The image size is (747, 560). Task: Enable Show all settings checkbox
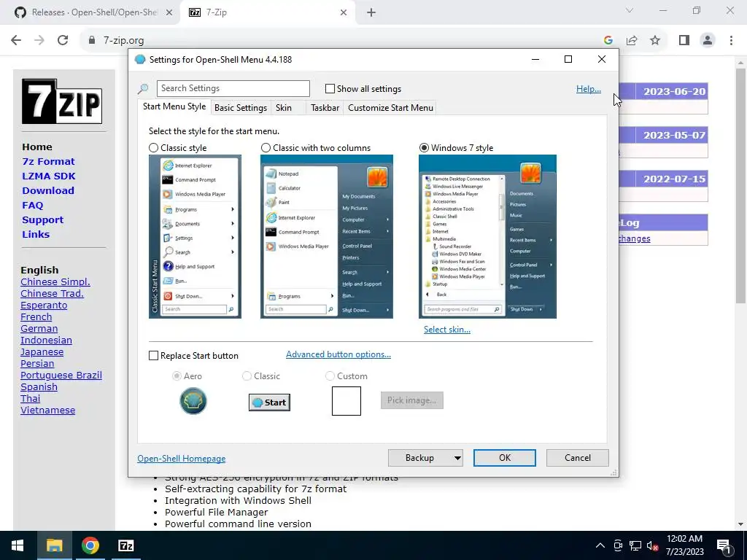pos(330,88)
